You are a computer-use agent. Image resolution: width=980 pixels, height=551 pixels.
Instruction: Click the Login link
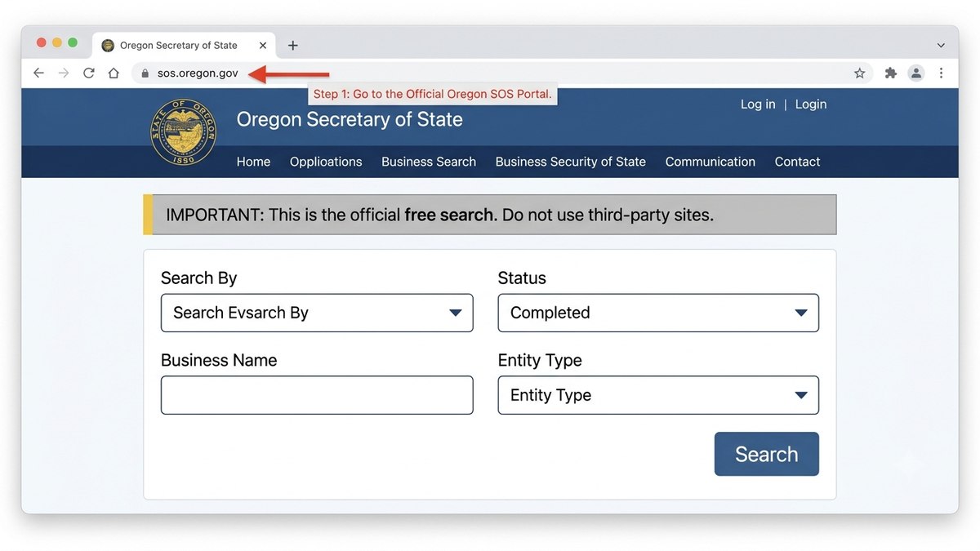tap(811, 104)
